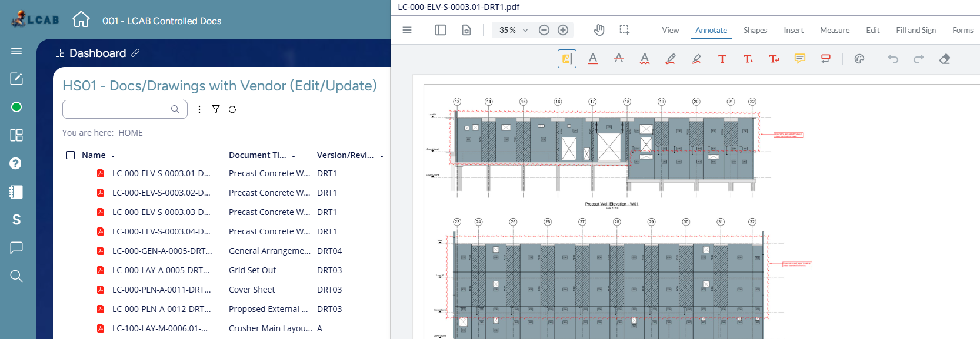The width and height of the screenshot is (980, 339).
Task: Click the refresh list icon
Action: click(x=232, y=109)
